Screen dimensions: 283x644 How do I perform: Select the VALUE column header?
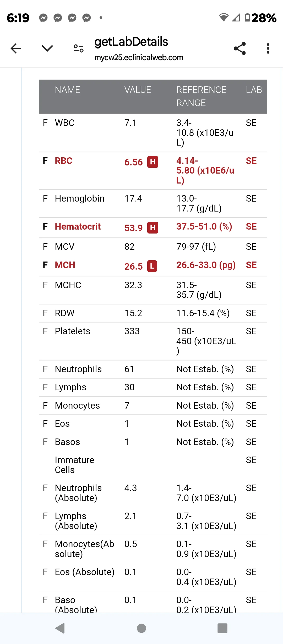pos(138,90)
